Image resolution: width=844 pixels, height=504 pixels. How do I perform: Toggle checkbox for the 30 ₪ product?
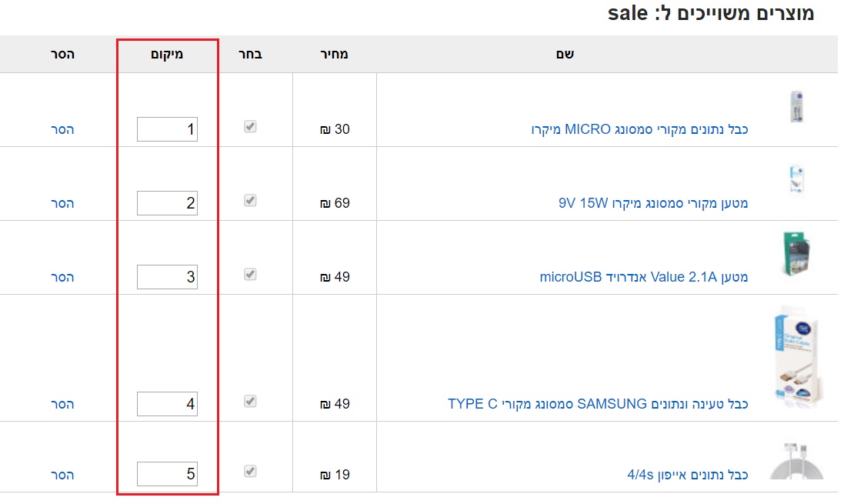click(x=250, y=127)
